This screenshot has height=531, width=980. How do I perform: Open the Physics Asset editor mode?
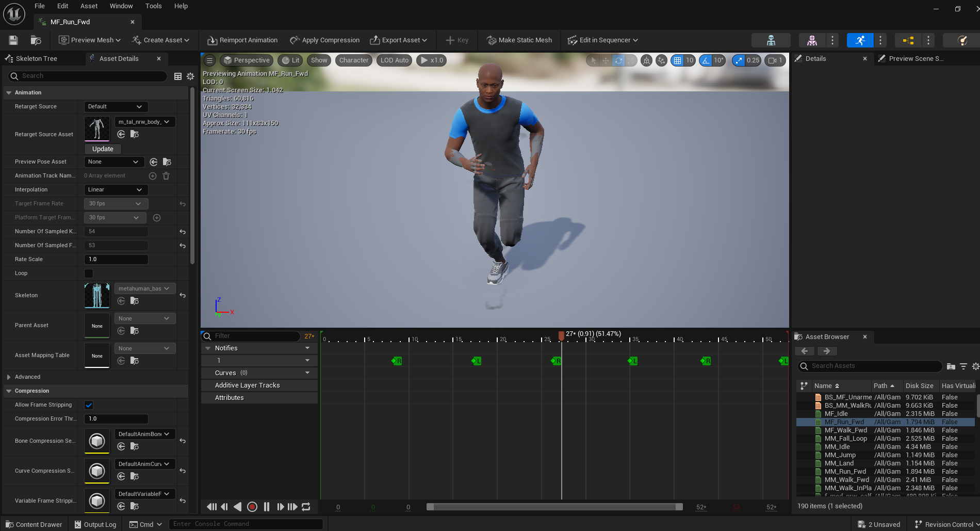962,40
